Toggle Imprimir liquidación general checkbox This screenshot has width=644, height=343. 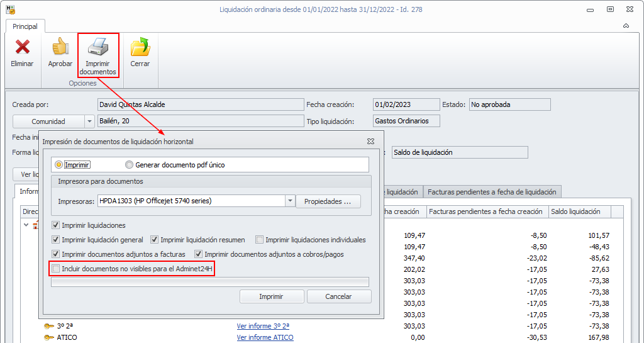[55, 240]
